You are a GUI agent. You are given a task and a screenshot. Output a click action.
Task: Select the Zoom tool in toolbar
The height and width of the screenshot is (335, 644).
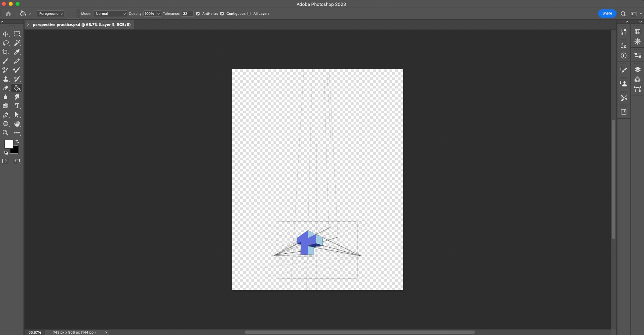coord(6,133)
